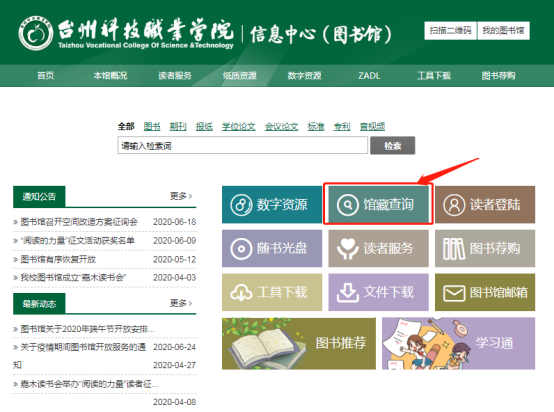
Task: Expand 更多 beside 最新动态
Action: [181, 303]
